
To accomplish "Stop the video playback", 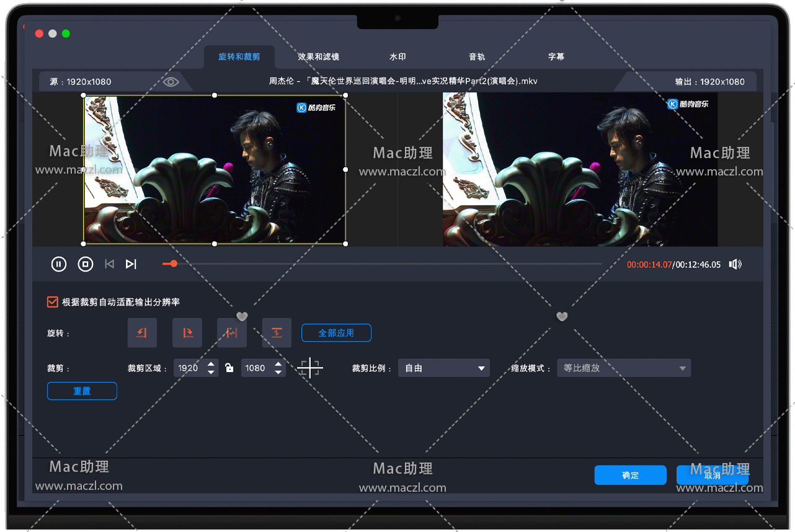I will (86, 264).
